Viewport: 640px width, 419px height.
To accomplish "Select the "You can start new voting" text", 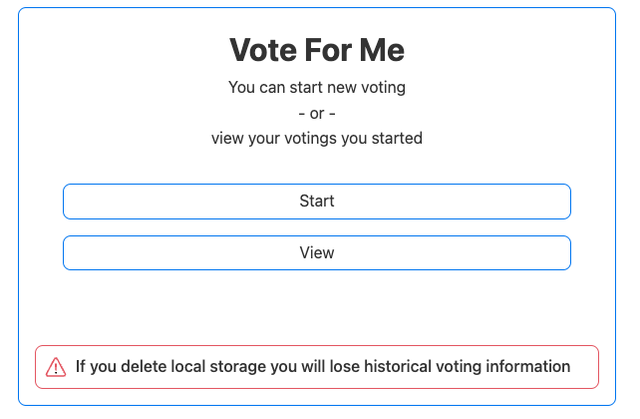I will (317, 88).
